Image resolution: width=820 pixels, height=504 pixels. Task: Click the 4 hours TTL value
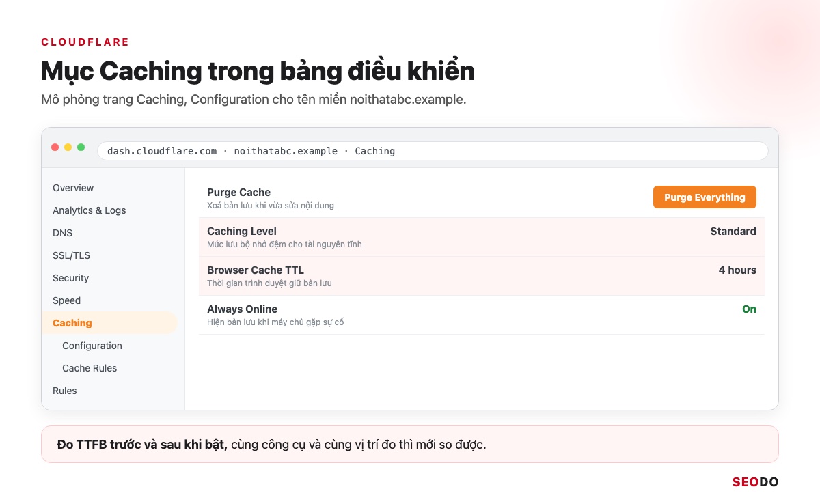(x=737, y=270)
